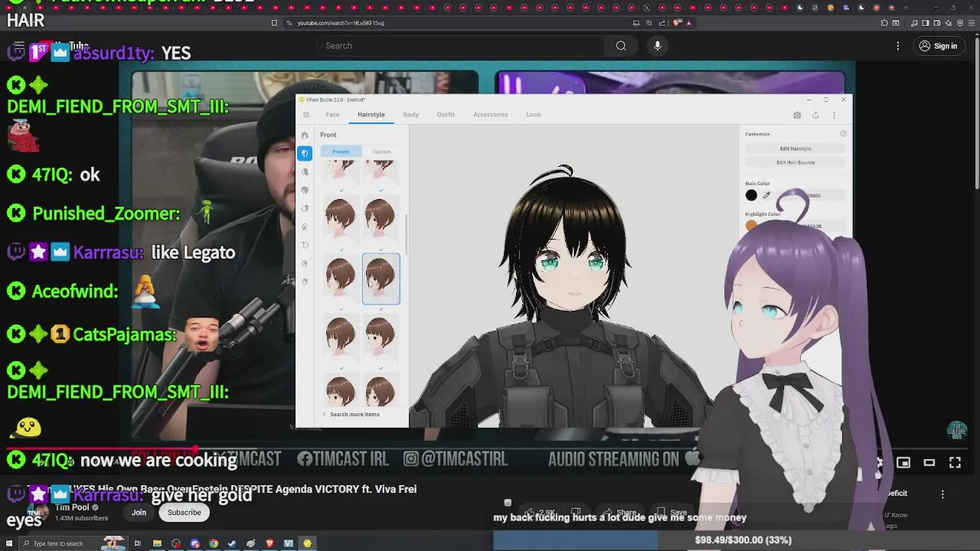Open Steam from the taskbar
This screenshot has height=551, width=980.
tap(232, 543)
